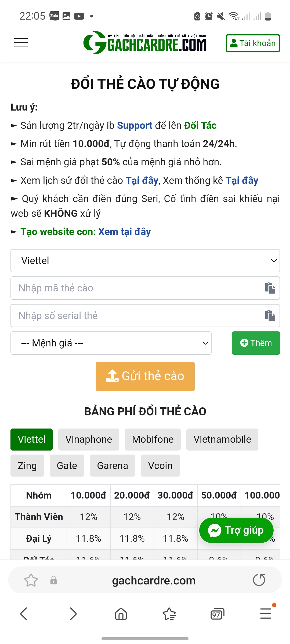Open the Mệnh giá dropdown
Screen dimensions: 290x644
(x=111, y=343)
